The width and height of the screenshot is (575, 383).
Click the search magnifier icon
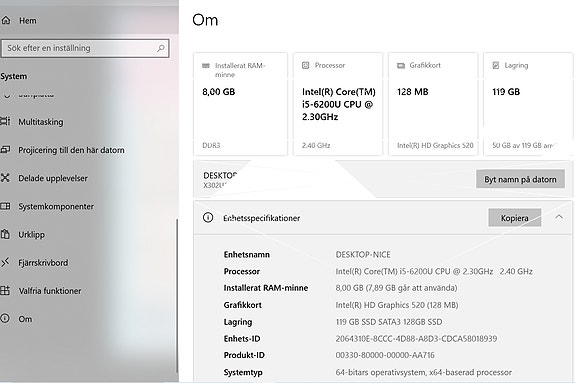[x=161, y=48]
